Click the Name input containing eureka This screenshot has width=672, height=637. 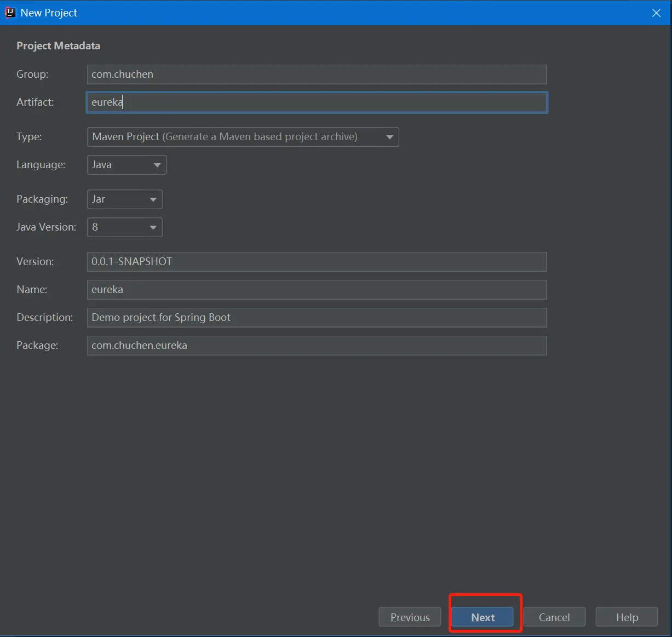(x=317, y=290)
